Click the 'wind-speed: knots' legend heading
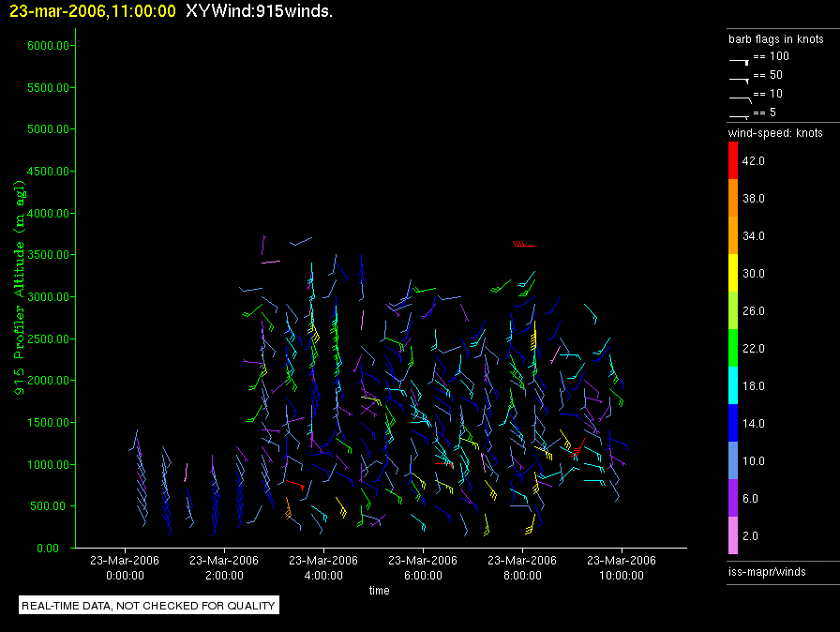This screenshot has width=840, height=632. click(775, 133)
